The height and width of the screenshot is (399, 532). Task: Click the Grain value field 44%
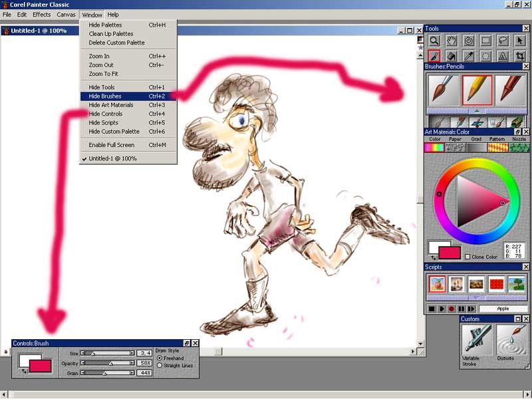pyautogui.click(x=144, y=373)
